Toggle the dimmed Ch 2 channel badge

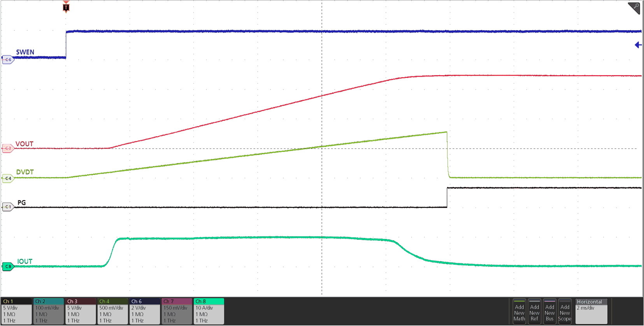pyautogui.click(x=49, y=311)
